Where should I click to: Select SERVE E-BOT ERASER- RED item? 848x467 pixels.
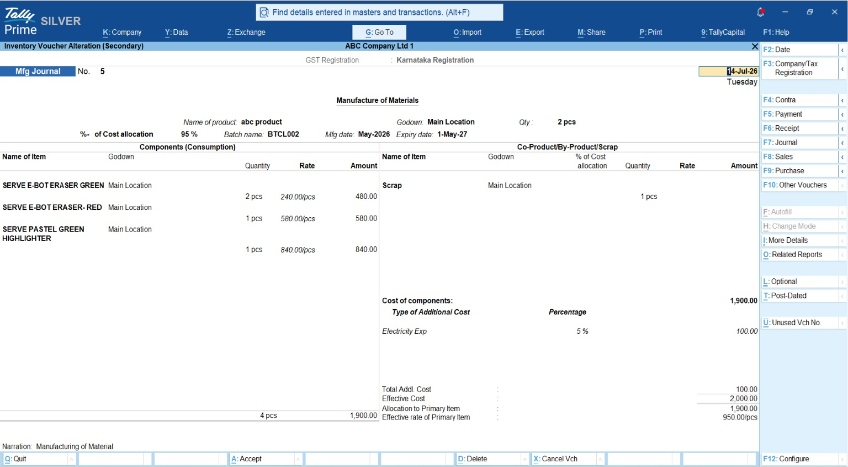(52, 207)
